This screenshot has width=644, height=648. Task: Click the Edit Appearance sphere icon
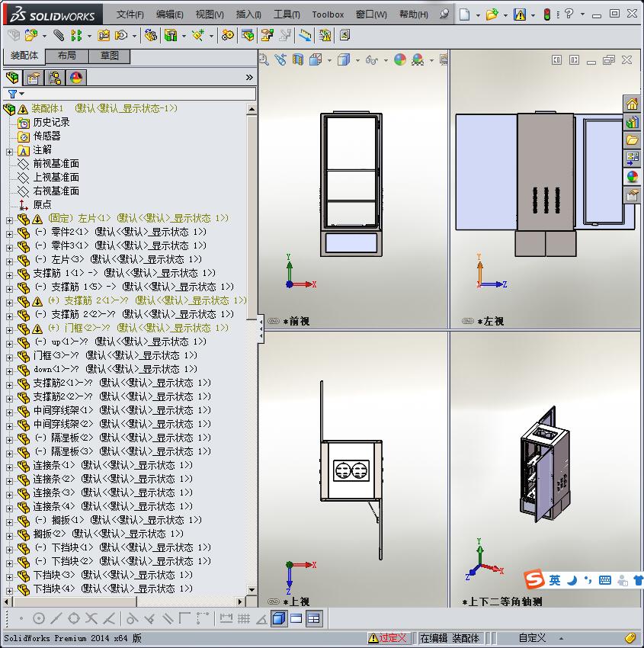point(400,60)
